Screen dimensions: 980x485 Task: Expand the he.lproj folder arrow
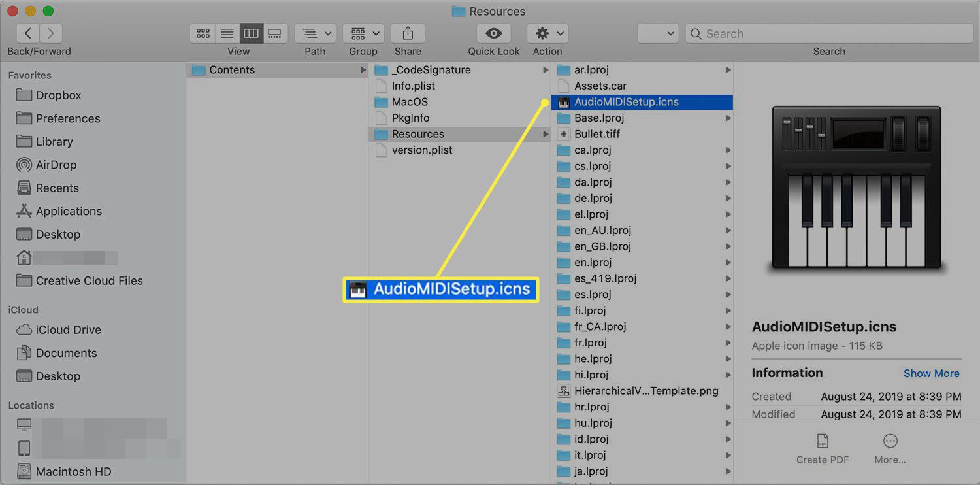click(x=728, y=359)
